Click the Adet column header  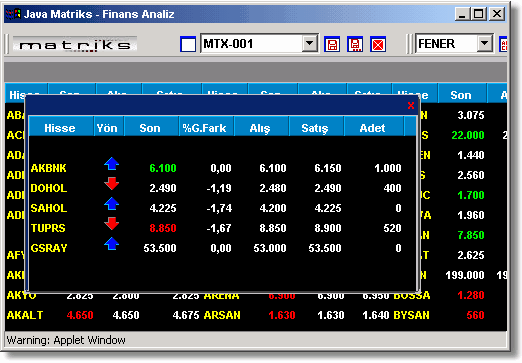click(x=372, y=128)
